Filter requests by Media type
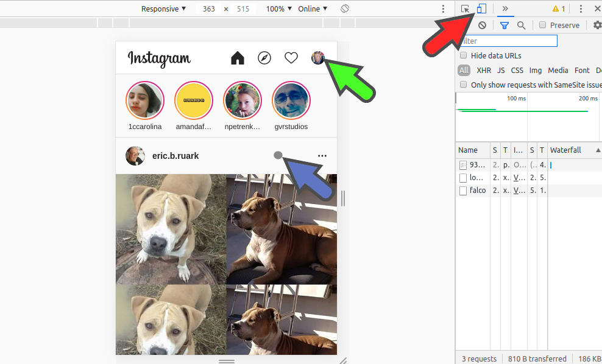Screen dimensions: 602x364 coord(558,70)
